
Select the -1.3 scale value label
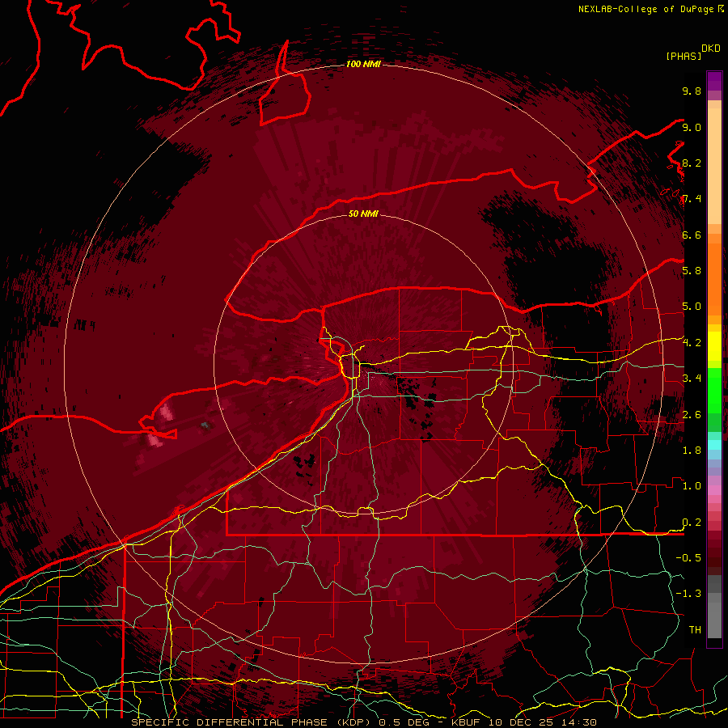click(688, 594)
